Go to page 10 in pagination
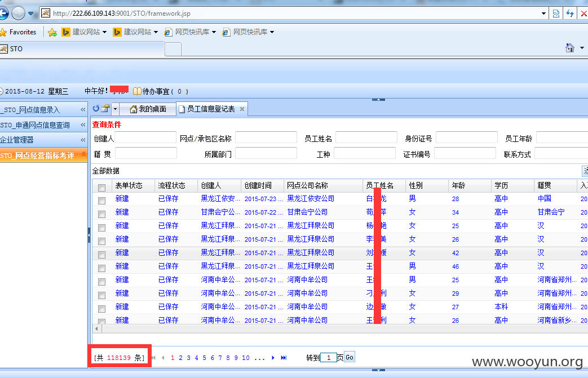This screenshot has width=588, height=378. pos(246,358)
